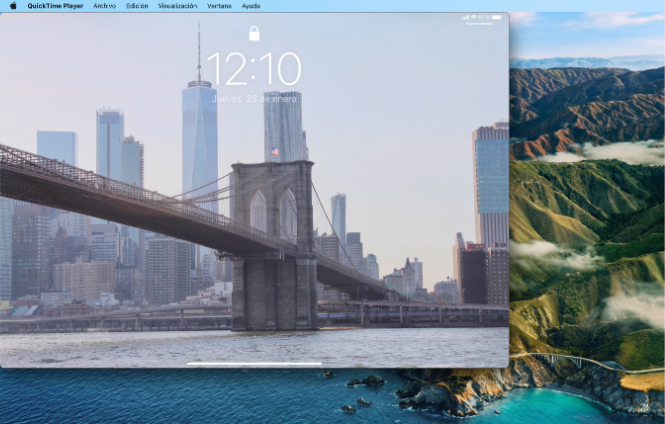Viewport: 665px width, 424px height.
Task: Open the QuickTime Player application menu
Action: [x=55, y=6]
